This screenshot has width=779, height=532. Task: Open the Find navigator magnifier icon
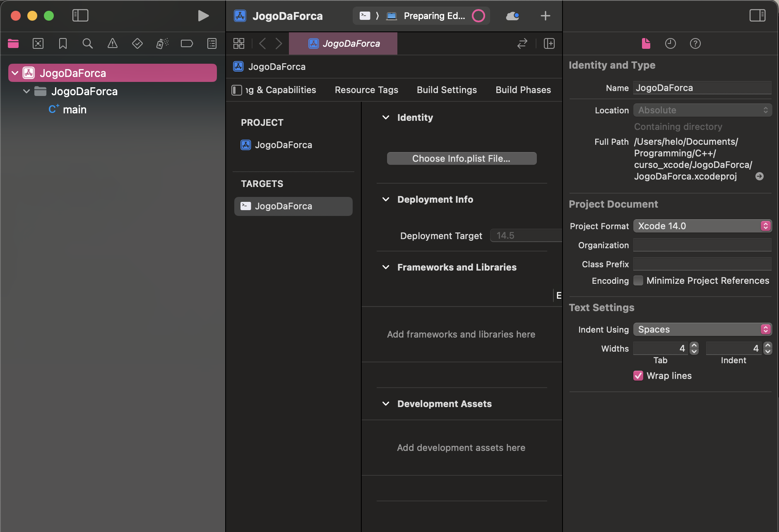[88, 43]
